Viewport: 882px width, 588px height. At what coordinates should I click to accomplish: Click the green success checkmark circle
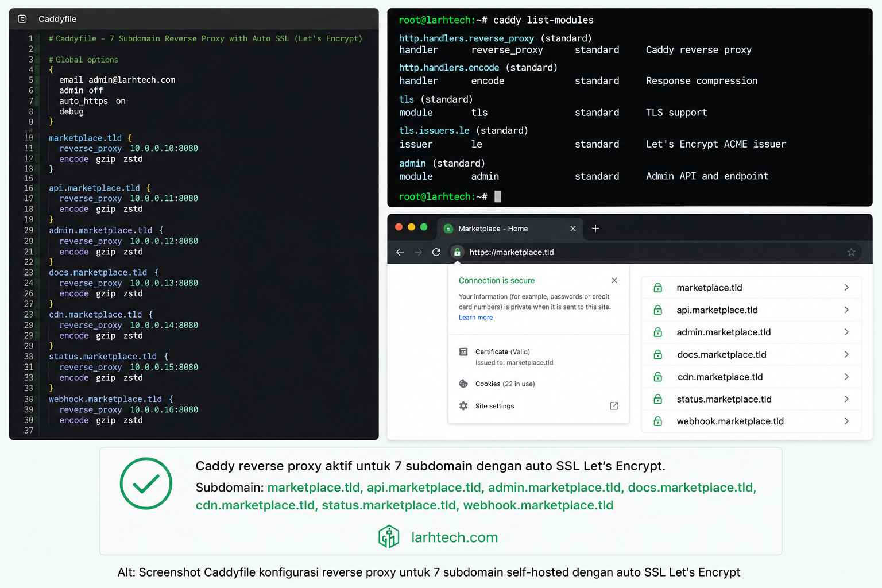pos(146,483)
